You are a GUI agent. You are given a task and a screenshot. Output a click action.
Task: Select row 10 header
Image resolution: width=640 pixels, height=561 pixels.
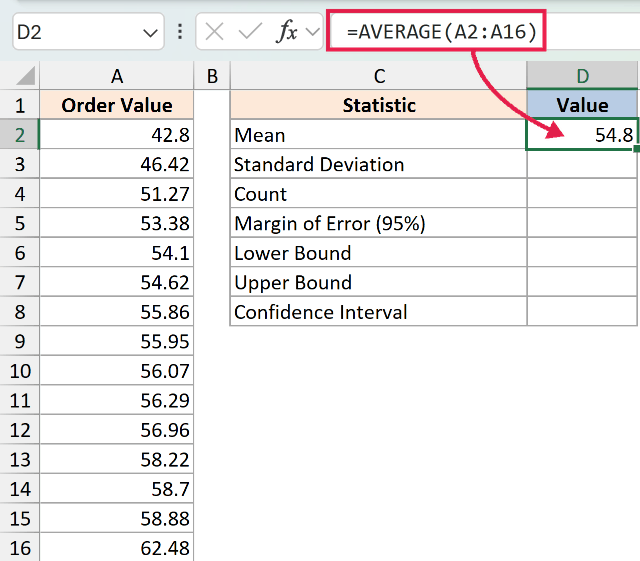20,370
